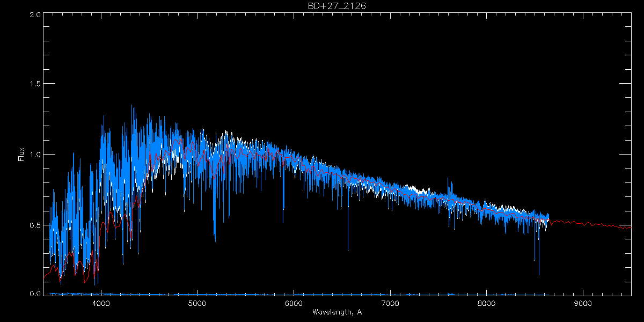Viewport: 644px width, 322px height.
Task: Select the 6000 wavelength tick label
Action: 294,303
